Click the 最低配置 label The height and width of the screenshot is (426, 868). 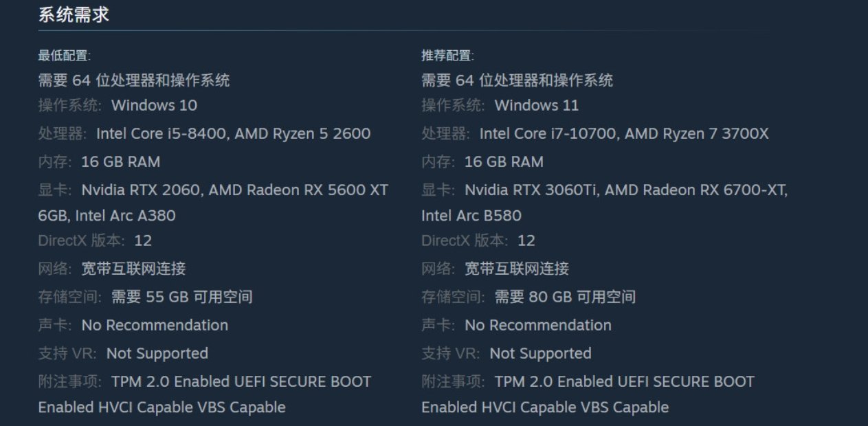point(64,56)
